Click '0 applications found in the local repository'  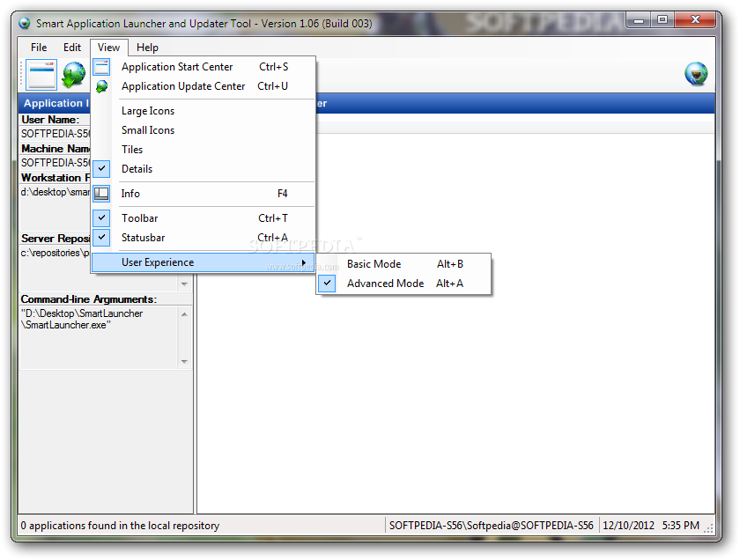click(x=120, y=525)
